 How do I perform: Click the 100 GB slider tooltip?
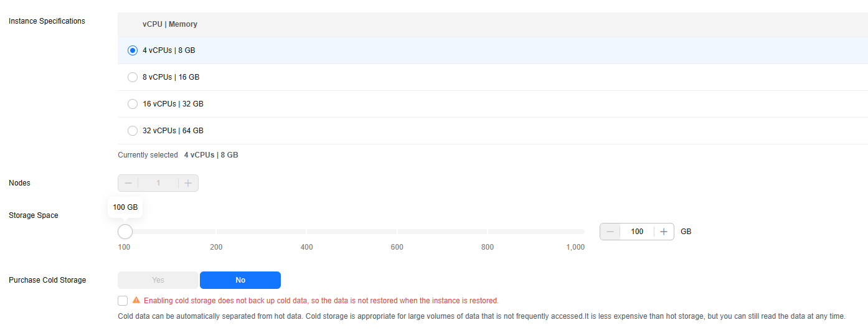[125, 207]
